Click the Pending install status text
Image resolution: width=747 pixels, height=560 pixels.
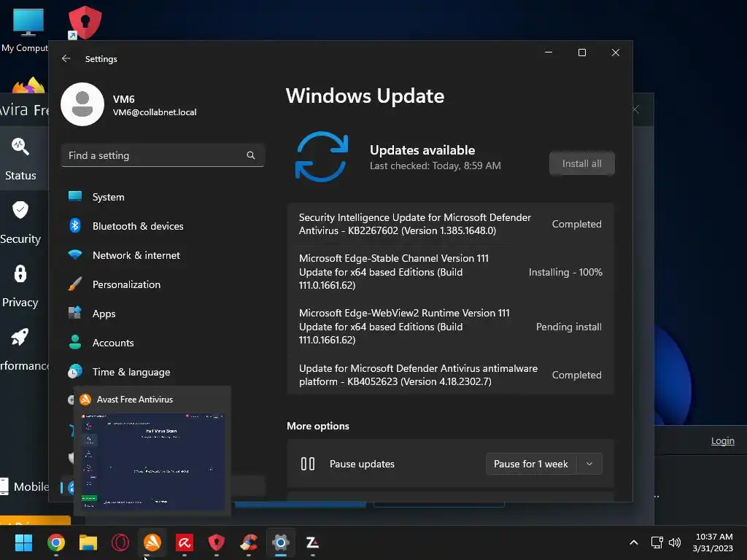coord(569,327)
